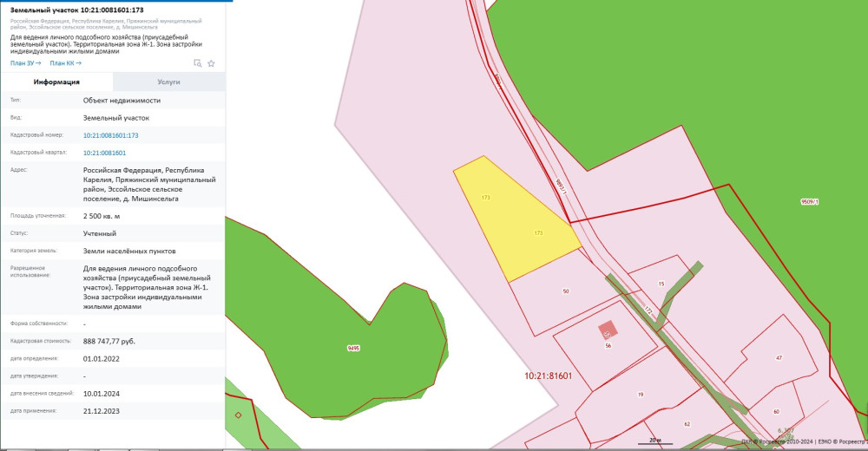Switch to the Услуги tab
This screenshot has height=451, width=868.
pos(168,82)
